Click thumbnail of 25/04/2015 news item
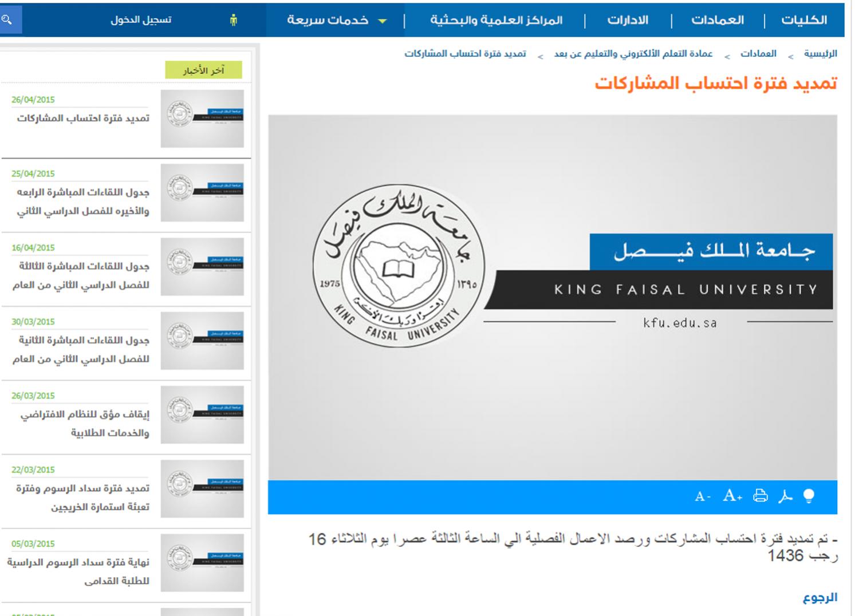 coord(202,193)
